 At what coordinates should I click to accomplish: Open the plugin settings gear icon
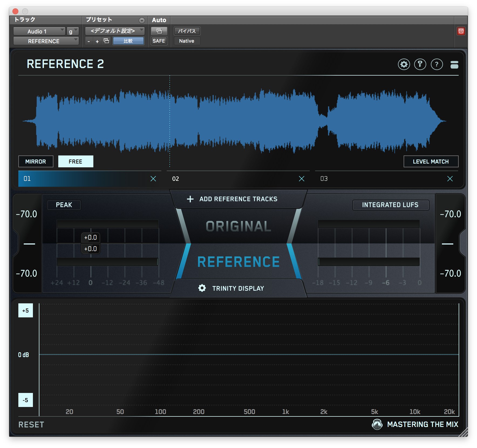[x=404, y=64]
